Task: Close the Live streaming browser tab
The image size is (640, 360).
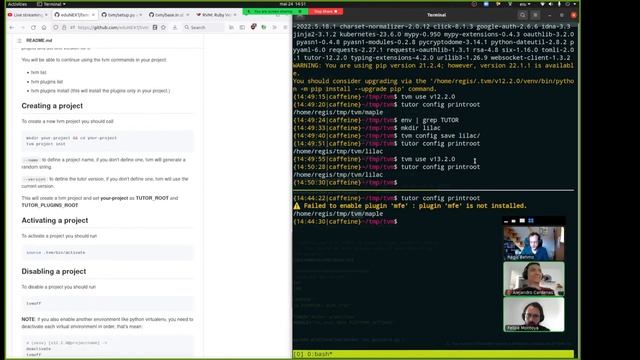Action: point(46,15)
